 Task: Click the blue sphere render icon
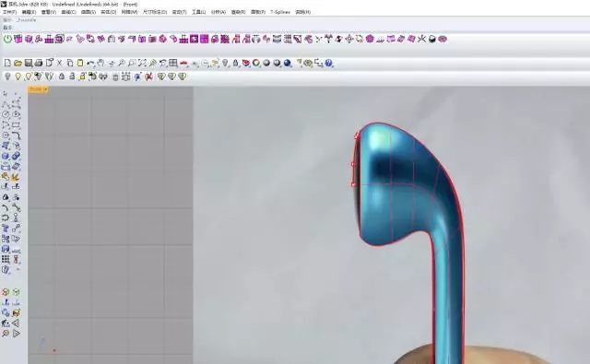[x=288, y=64]
